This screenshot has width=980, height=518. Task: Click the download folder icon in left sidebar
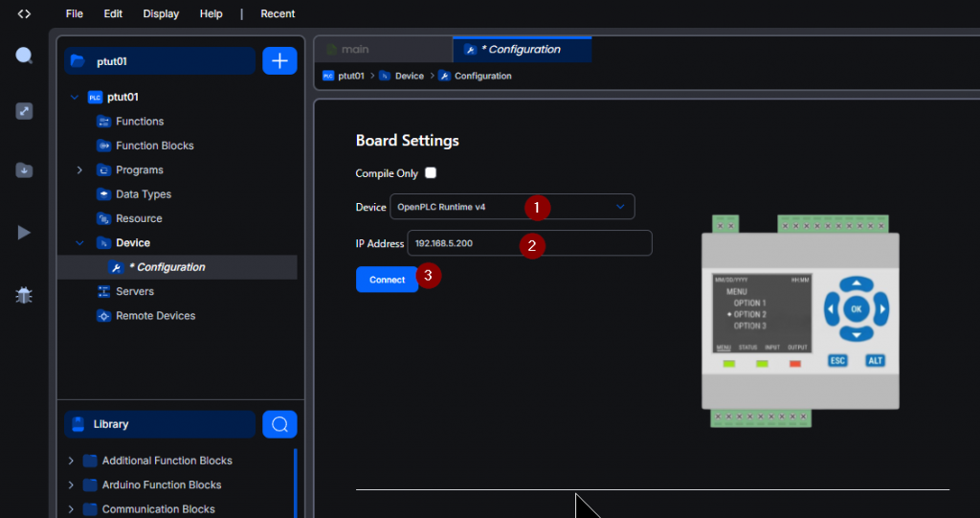[x=24, y=169]
